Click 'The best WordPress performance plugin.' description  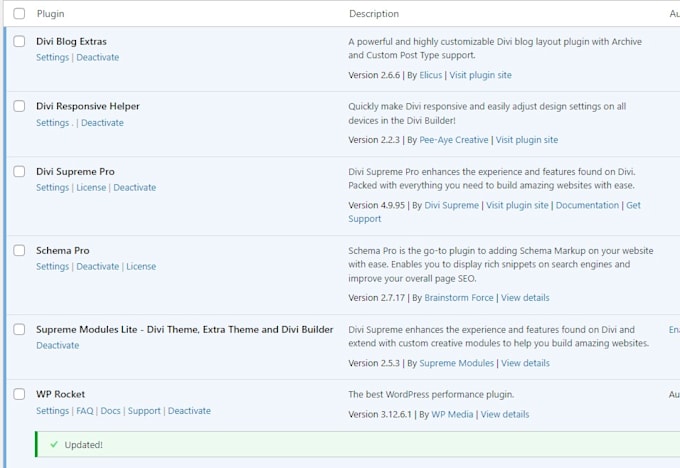(431, 394)
